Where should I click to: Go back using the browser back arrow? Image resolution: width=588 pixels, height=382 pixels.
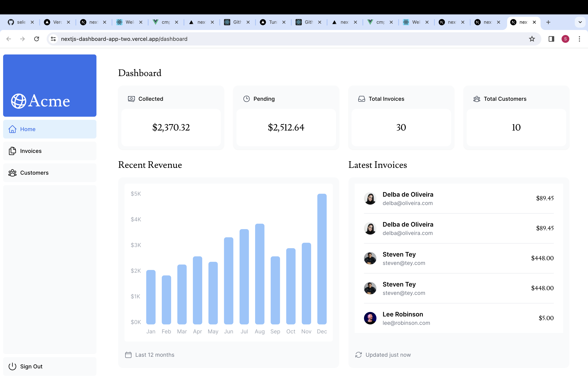click(9, 39)
